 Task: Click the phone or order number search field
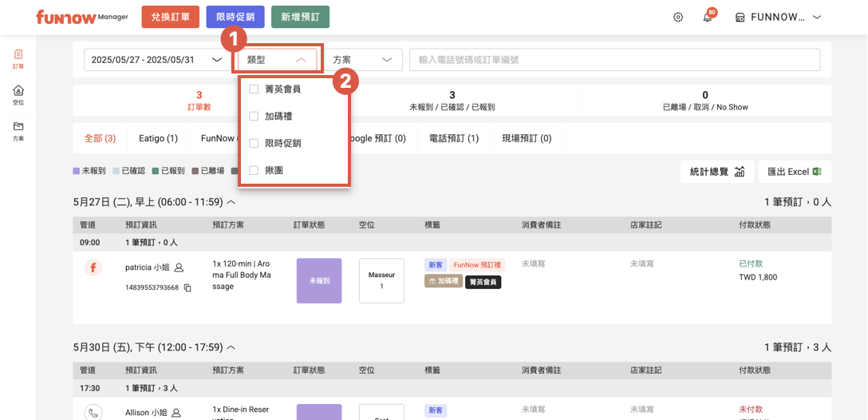point(614,60)
